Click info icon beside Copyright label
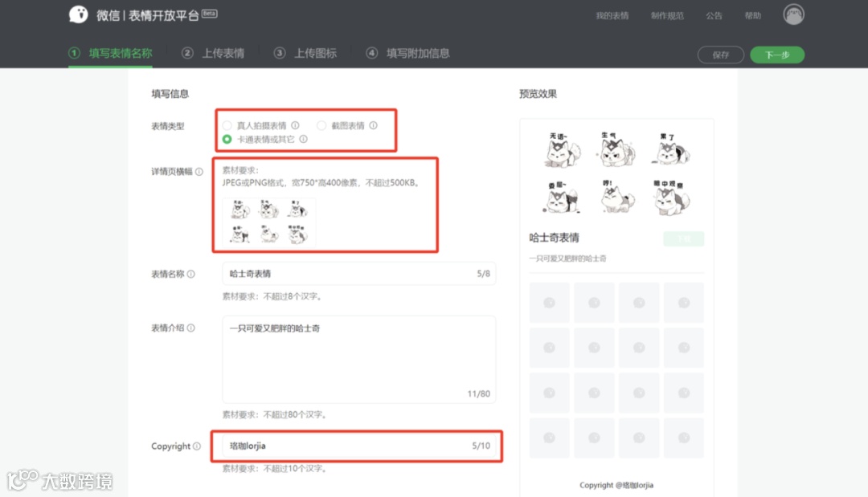The width and height of the screenshot is (868, 497). click(197, 446)
